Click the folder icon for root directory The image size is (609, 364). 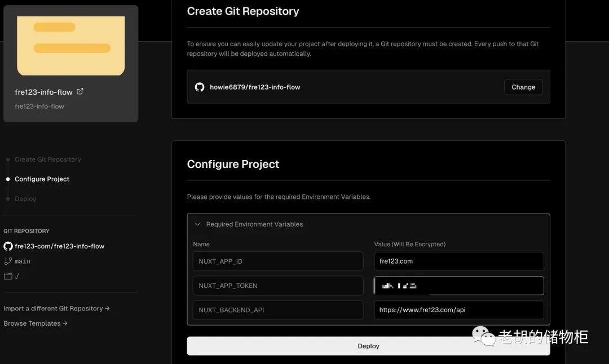[8, 276]
